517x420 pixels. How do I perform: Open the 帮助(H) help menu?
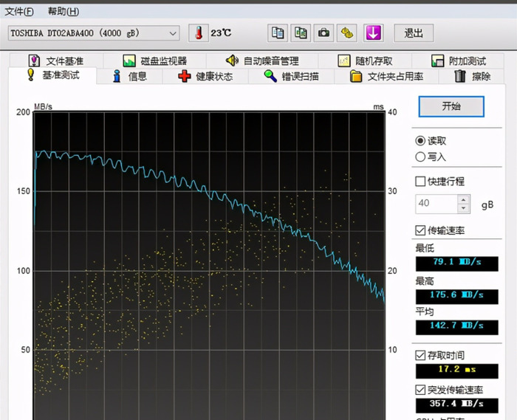coord(63,12)
